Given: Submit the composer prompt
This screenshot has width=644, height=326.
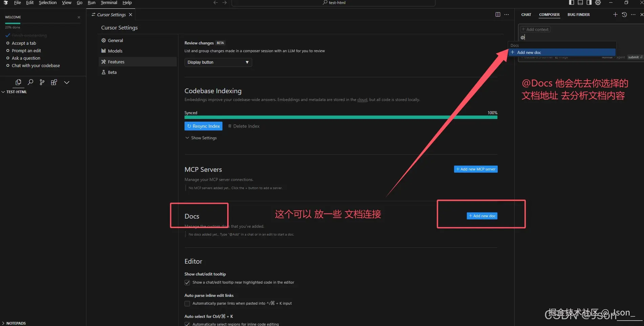Looking at the screenshot, I should pyautogui.click(x=635, y=57).
